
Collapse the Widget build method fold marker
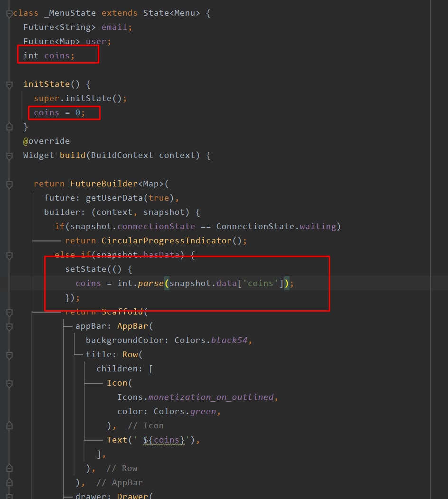tap(9, 156)
